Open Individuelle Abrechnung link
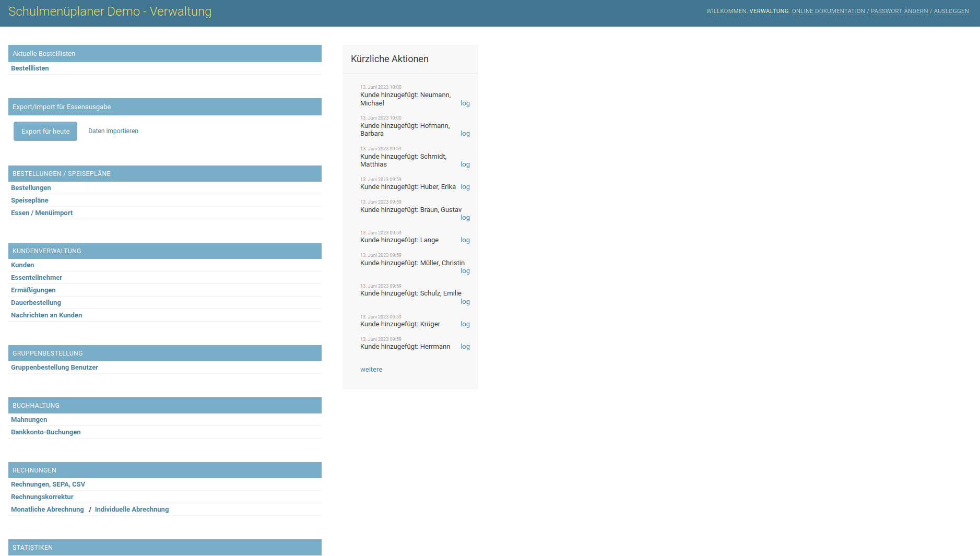980x556 pixels. click(x=132, y=510)
